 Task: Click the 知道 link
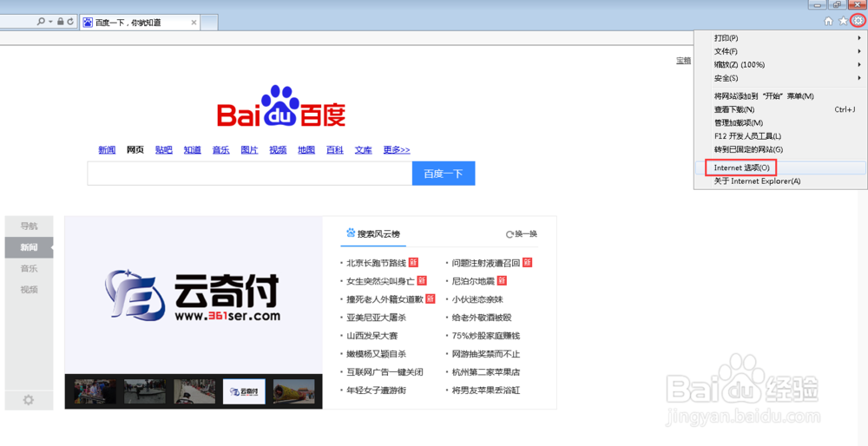click(193, 150)
